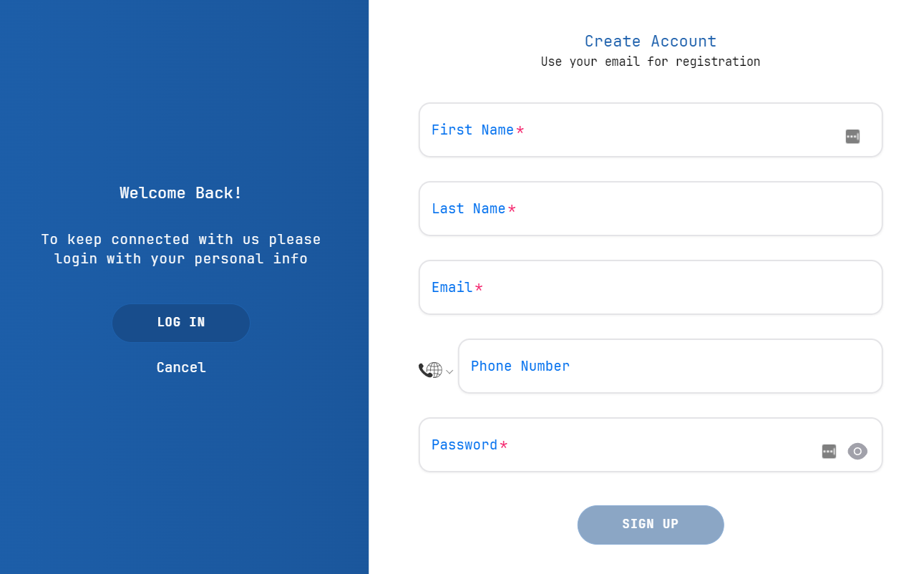Click the "Use your email for registration" subtitle
Image resolution: width=924 pixels, height=574 pixels.
click(651, 62)
